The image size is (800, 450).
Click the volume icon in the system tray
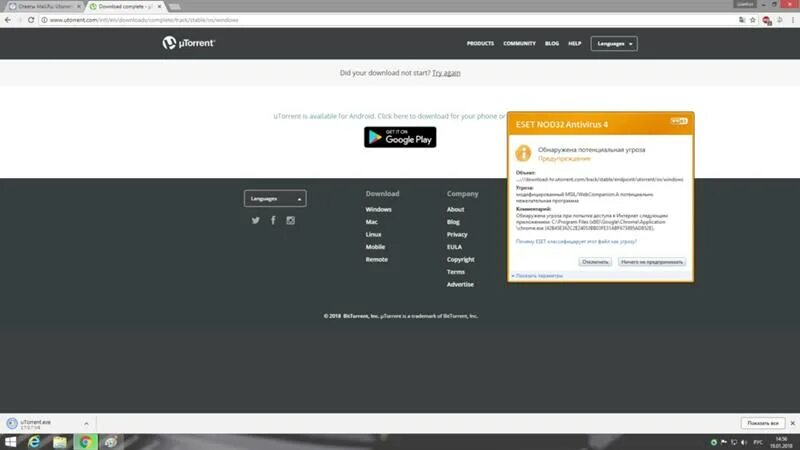(743, 442)
